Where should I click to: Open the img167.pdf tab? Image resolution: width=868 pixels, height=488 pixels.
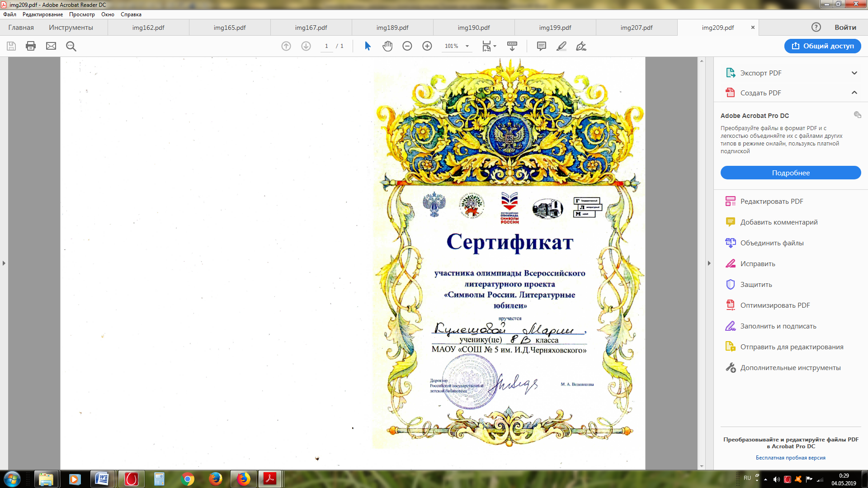tap(311, 28)
